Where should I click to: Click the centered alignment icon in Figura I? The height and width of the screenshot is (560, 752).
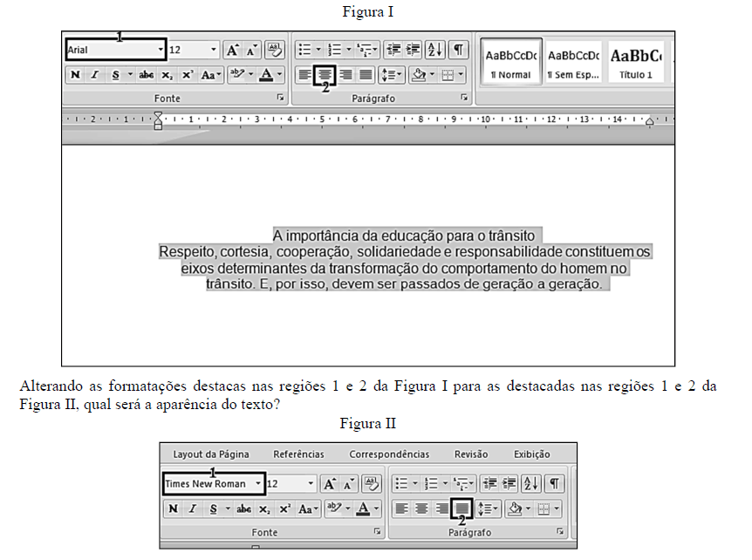(x=325, y=75)
